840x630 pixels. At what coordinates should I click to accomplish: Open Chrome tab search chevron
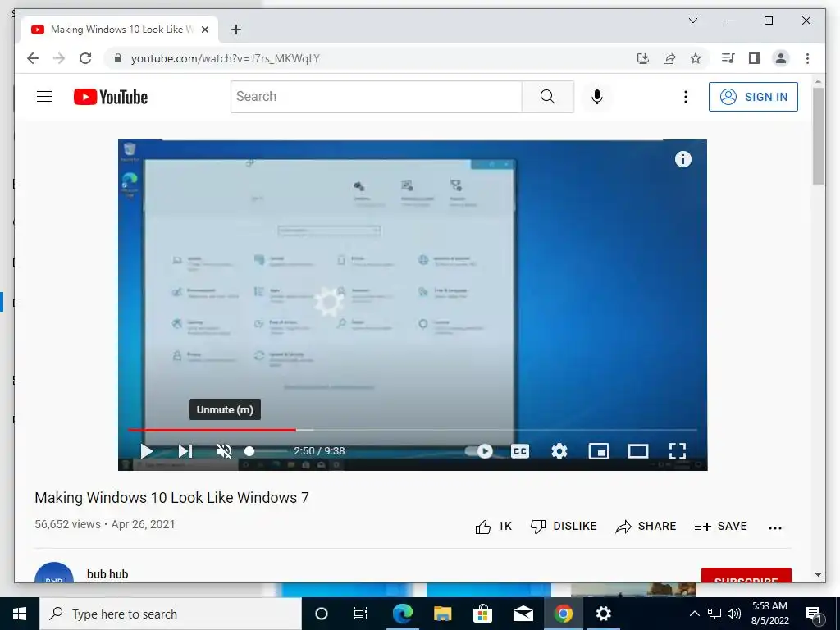[x=692, y=21]
